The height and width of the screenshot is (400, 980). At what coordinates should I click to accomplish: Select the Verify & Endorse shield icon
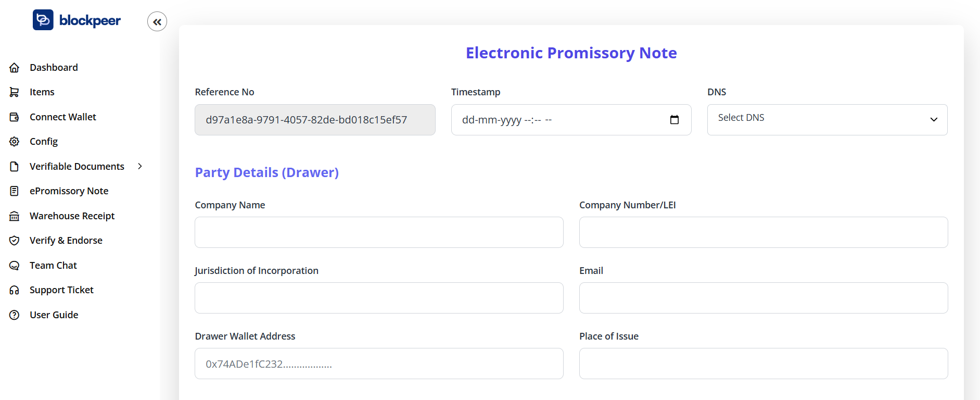click(x=15, y=240)
